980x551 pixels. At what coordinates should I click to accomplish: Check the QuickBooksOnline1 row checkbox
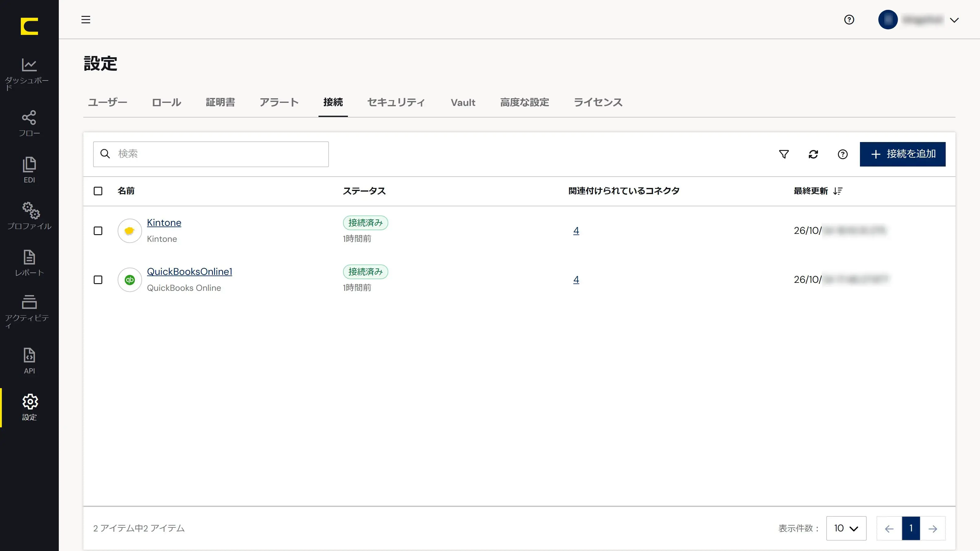[x=98, y=279]
